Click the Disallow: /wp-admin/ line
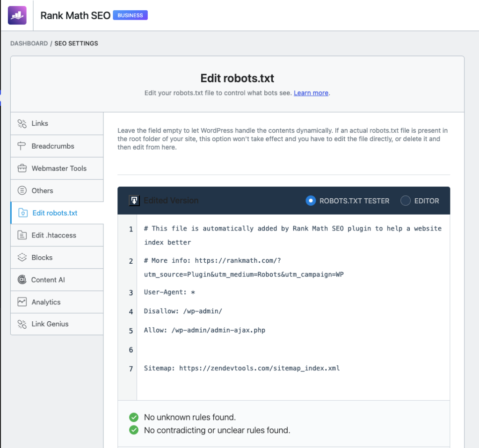 click(183, 311)
